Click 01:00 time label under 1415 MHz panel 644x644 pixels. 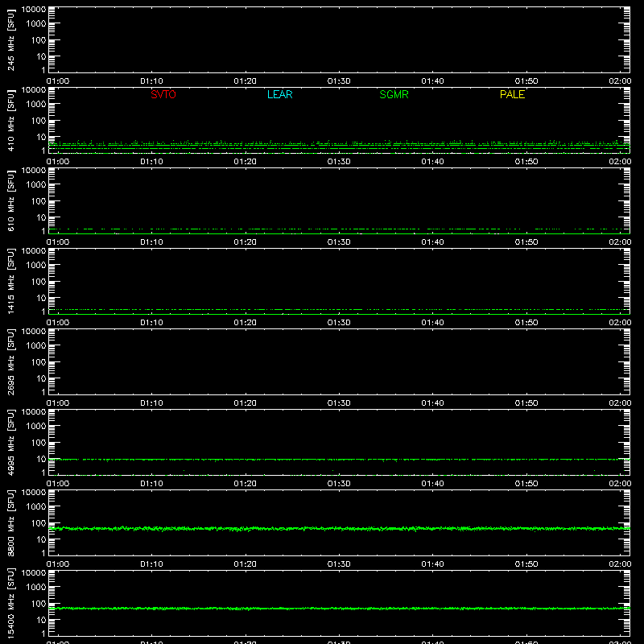click(58, 323)
